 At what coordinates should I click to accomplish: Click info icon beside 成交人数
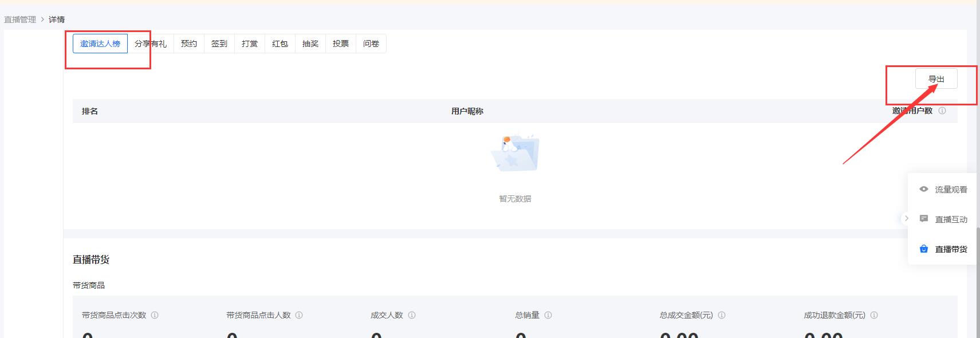coord(412,315)
